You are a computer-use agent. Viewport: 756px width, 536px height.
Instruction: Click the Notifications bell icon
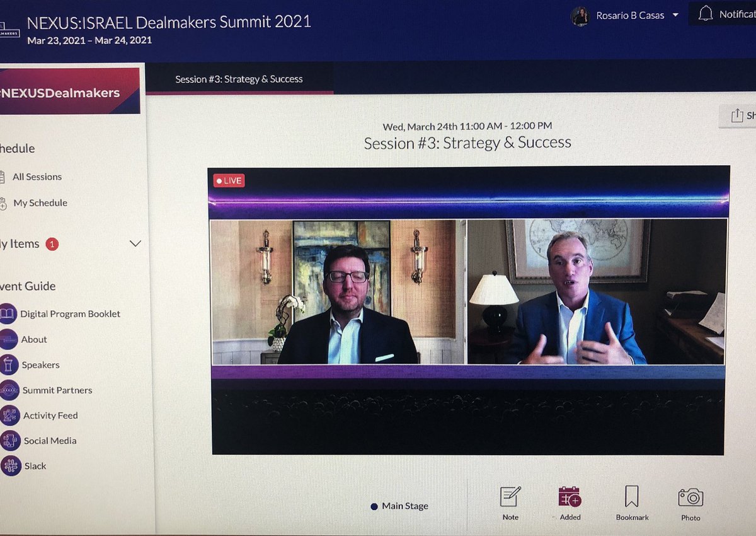(x=706, y=13)
